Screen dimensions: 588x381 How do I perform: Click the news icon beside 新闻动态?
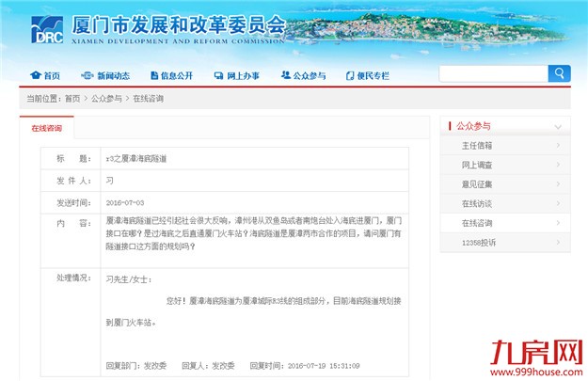(x=87, y=76)
